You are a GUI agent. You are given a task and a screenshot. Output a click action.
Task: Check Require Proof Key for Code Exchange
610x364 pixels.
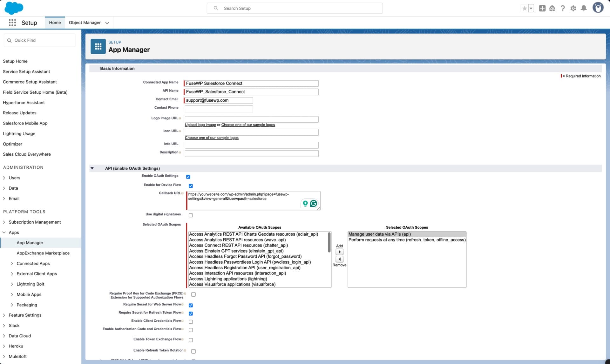[x=193, y=294]
